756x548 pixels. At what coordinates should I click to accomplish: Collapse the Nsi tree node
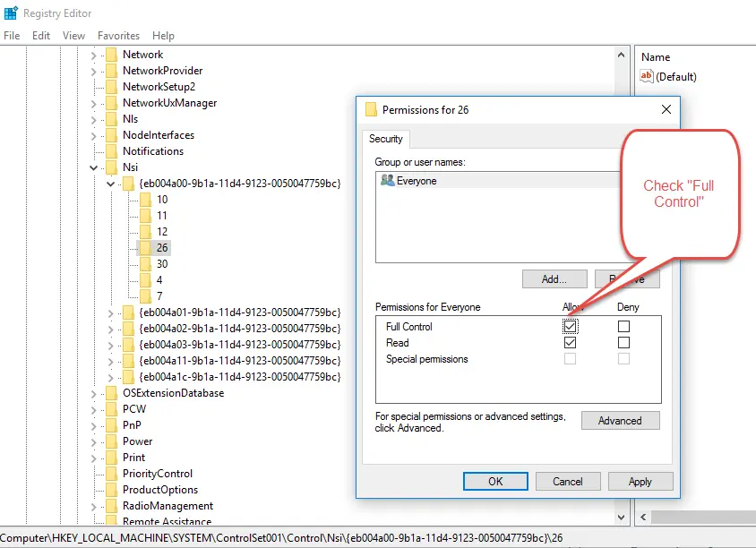click(x=94, y=167)
